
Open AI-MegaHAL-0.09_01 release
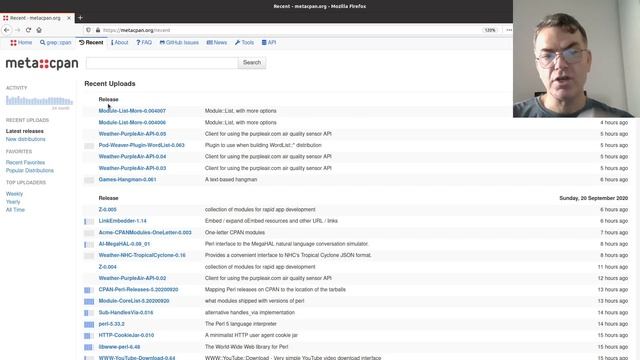pyautogui.click(x=124, y=244)
